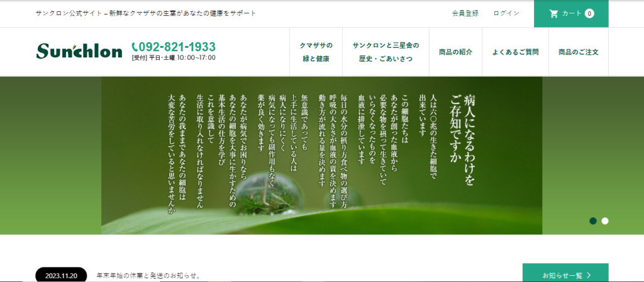
Task: Click the Sunchlon logo
Action: pyautogui.click(x=79, y=52)
